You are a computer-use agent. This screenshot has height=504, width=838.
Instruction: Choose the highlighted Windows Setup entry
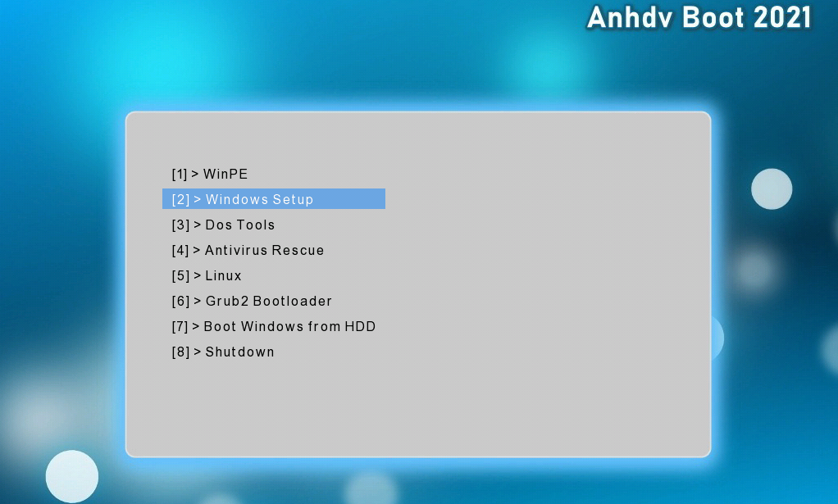pos(274,198)
